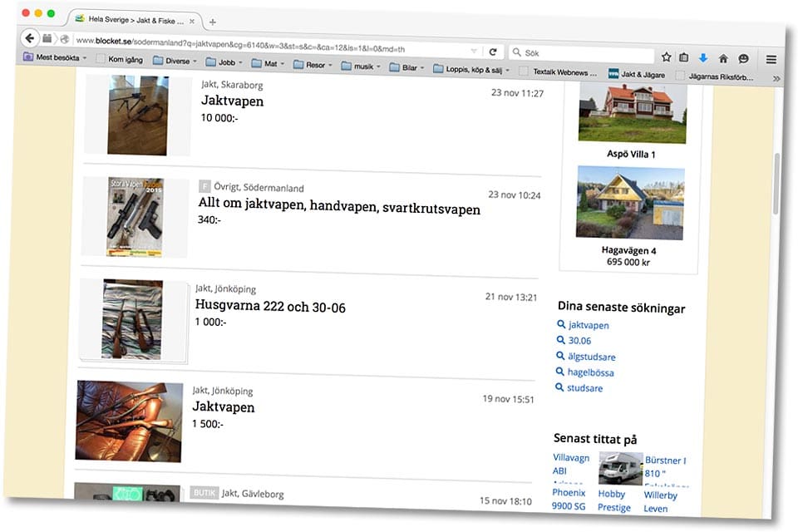Reload the page with the refresh icon
798x532 pixels.
pos(493,52)
